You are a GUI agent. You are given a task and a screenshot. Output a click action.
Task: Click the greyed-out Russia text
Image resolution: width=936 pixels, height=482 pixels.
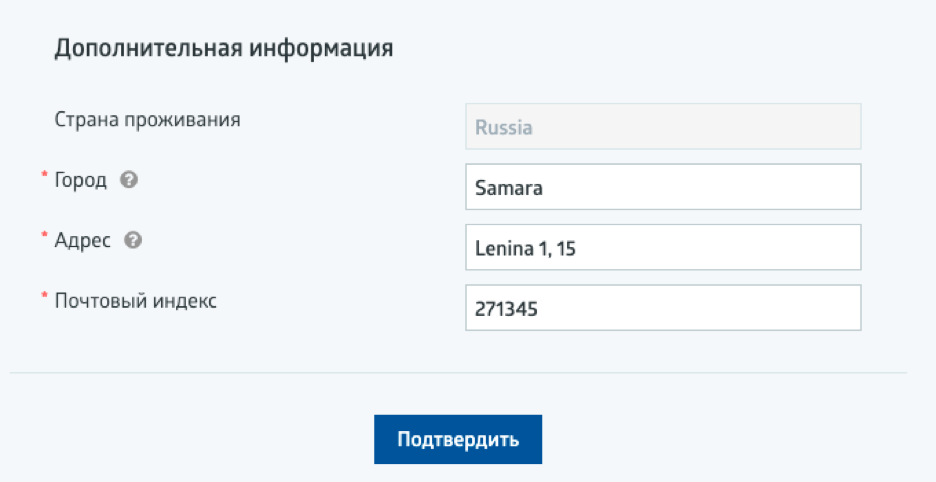[503, 128]
